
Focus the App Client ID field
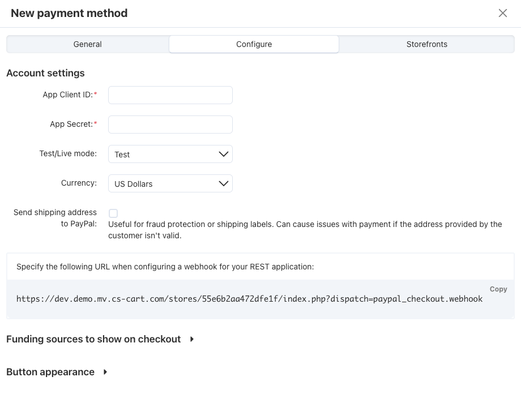170,95
